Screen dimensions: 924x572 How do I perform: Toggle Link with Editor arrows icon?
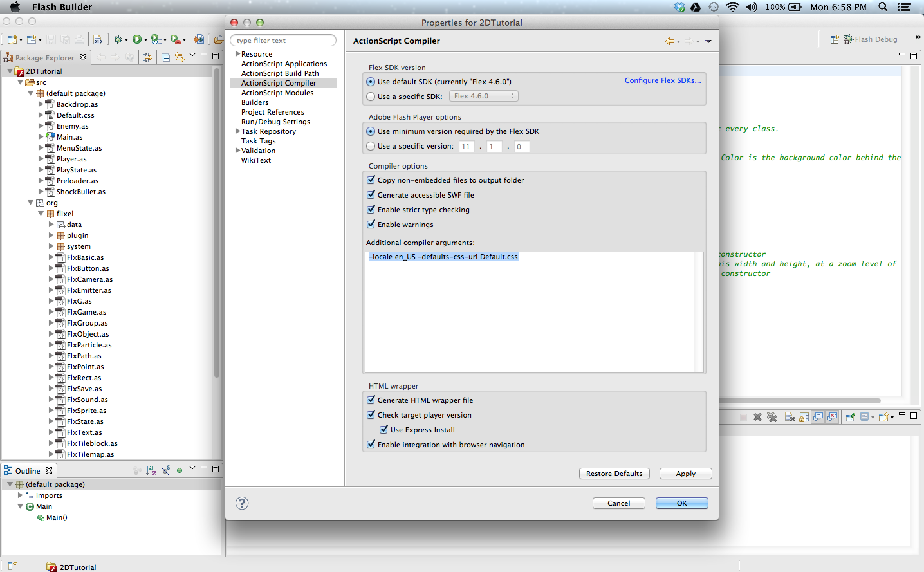(x=179, y=58)
